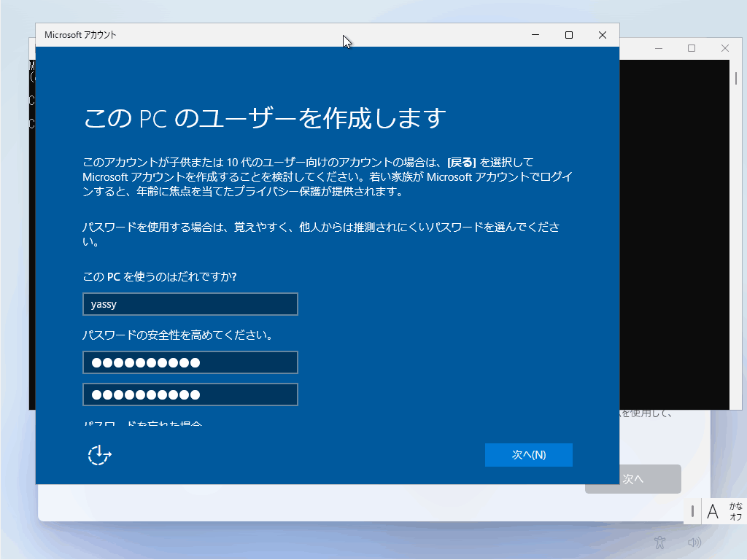Click the 次へ(N) button
Viewport: 747px width, 560px height.
528,455
